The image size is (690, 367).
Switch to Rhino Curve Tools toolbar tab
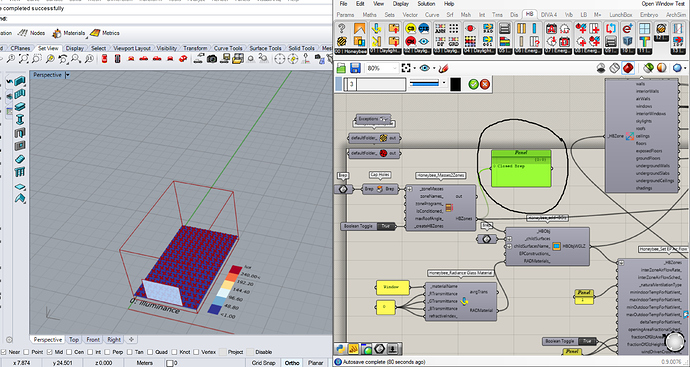click(228, 48)
